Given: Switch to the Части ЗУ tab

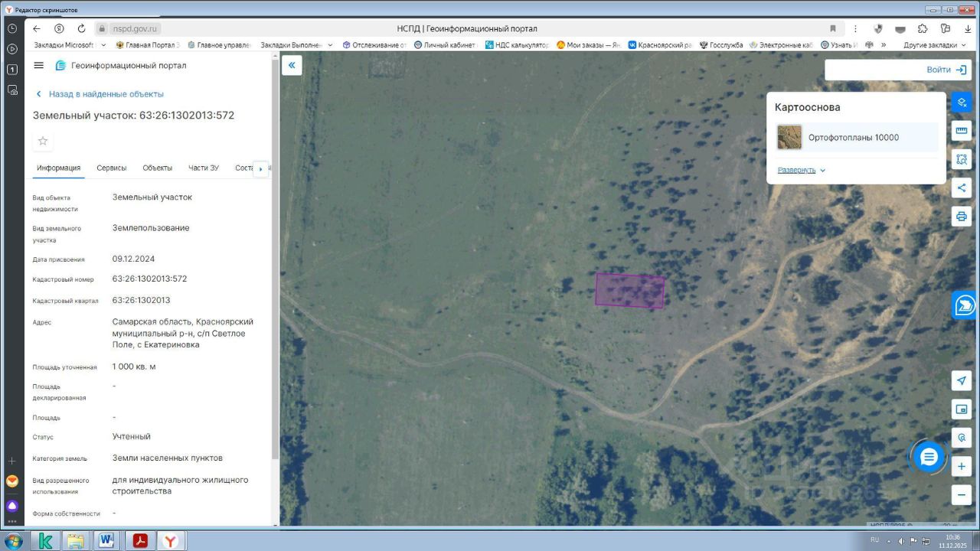Looking at the screenshot, I should point(204,168).
